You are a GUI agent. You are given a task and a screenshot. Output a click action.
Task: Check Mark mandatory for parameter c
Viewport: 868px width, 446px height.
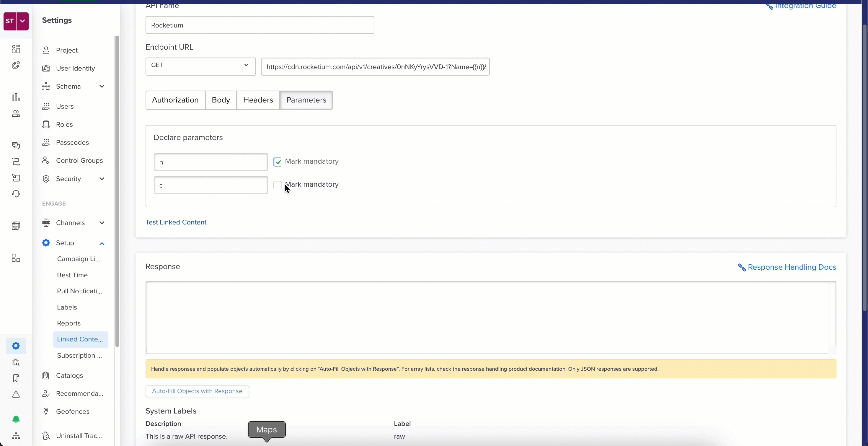point(277,185)
